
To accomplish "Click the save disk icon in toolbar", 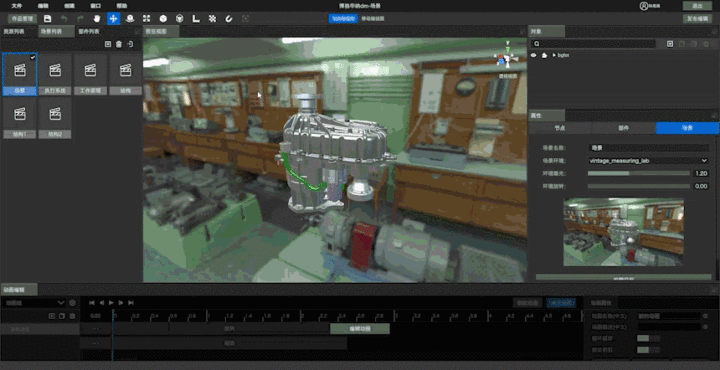I will pos(47,18).
